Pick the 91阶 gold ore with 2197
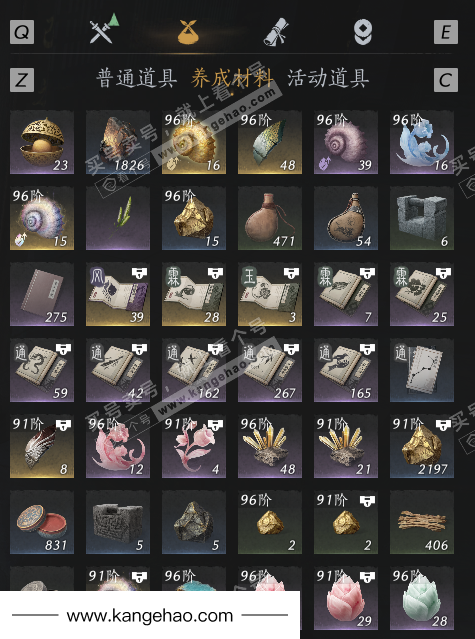Viewport: 475px width, 639px height. click(x=422, y=446)
